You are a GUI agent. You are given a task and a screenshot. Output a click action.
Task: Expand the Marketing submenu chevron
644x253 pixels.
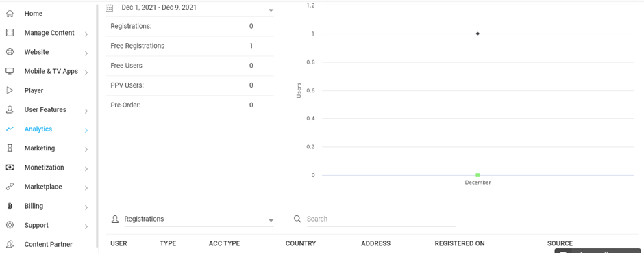(86, 150)
